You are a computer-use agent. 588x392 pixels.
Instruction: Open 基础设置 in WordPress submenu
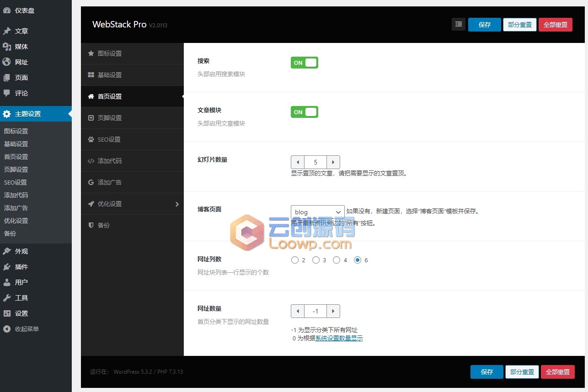(x=16, y=144)
